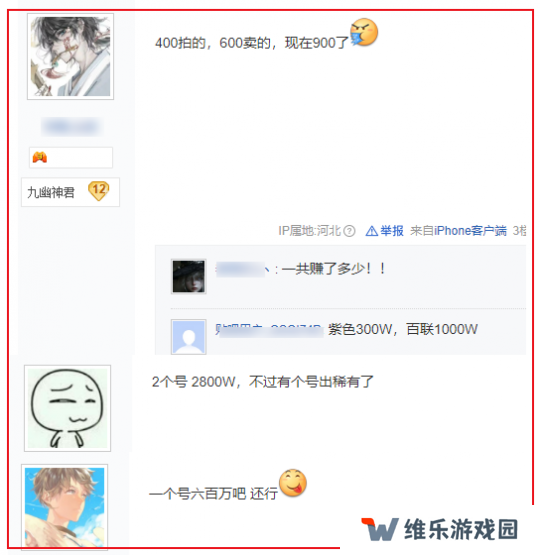This screenshot has width=540, height=555.
Task: Open the iPhone客户端 link
Action: click(x=470, y=231)
